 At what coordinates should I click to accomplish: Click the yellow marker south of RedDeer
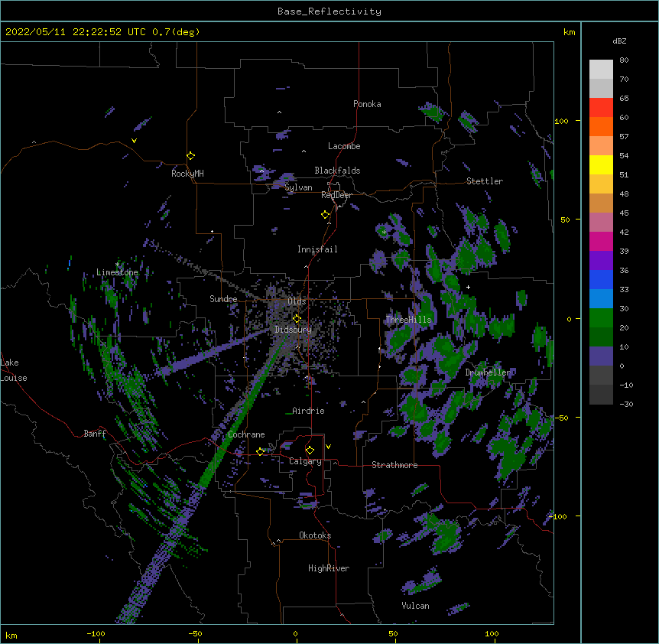click(x=325, y=215)
